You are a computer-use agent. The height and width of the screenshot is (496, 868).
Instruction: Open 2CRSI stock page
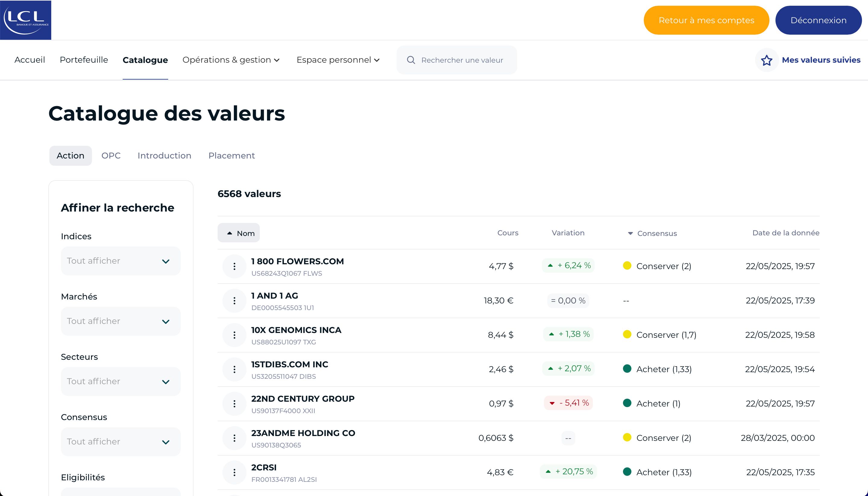264,467
